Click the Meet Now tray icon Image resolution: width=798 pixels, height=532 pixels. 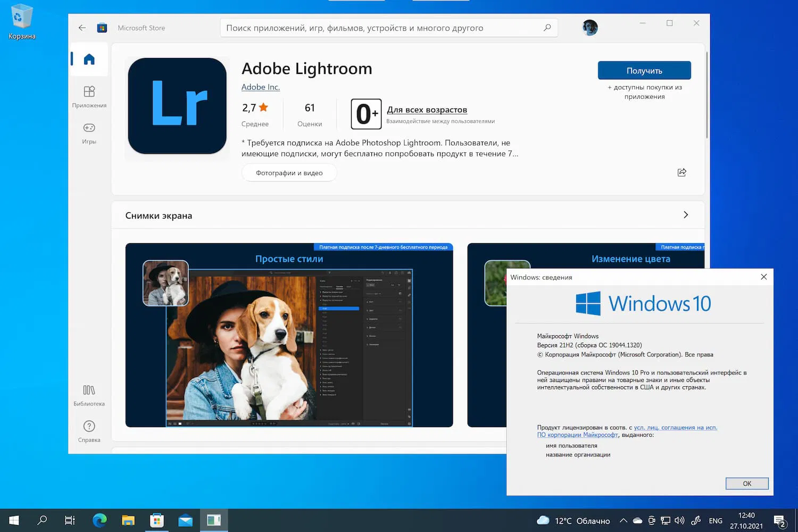coord(652,521)
